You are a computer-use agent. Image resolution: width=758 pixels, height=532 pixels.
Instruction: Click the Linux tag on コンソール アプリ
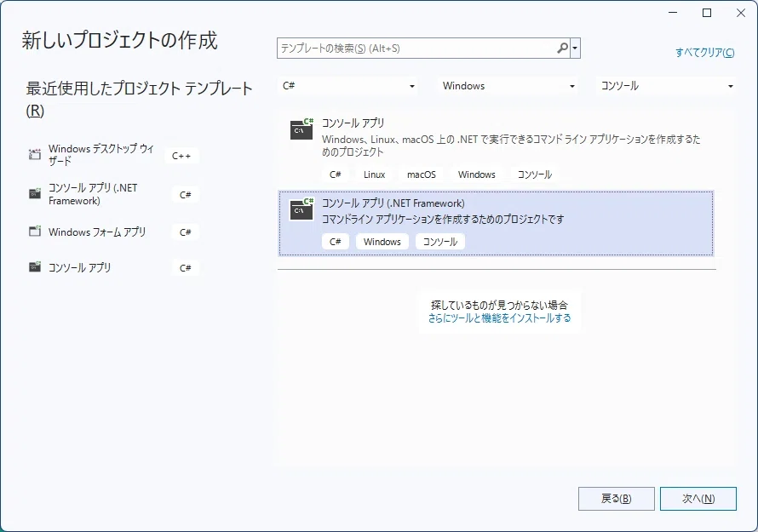[x=374, y=174]
